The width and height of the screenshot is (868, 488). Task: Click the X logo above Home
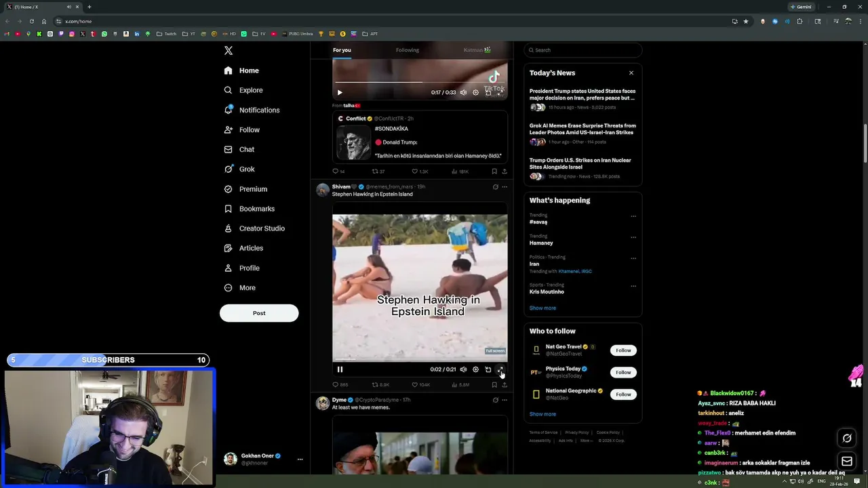coord(229,51)
